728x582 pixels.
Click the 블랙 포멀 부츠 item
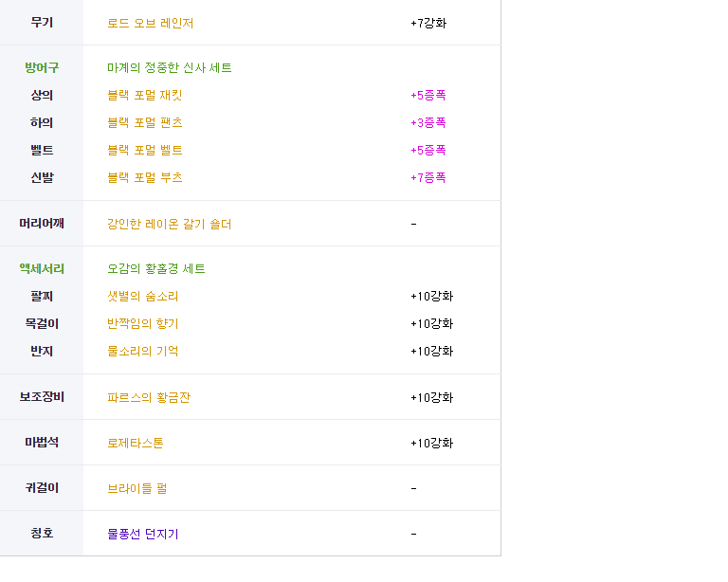pos(145,178)
